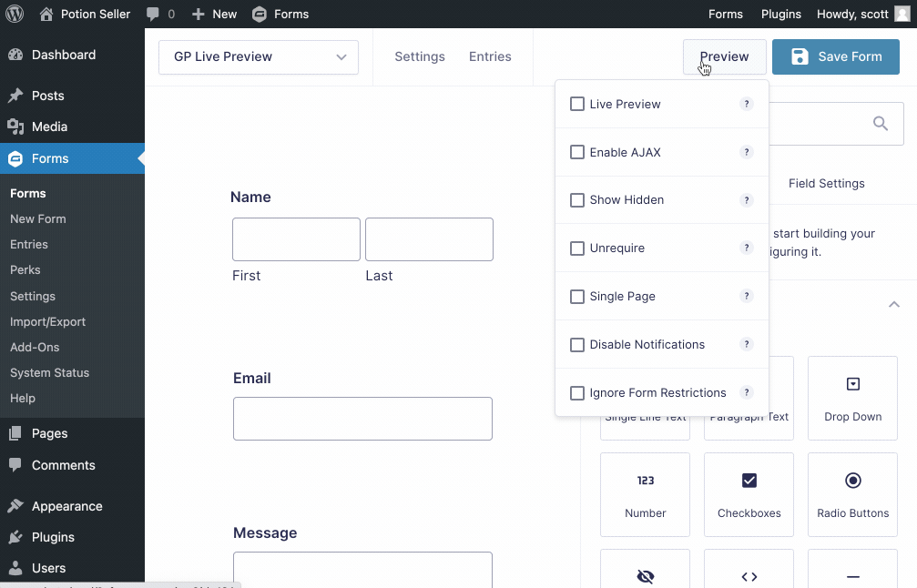Viewport: 917px width, 588px height.
Task: Click the Message text area
Action: [x=362, y=569]
